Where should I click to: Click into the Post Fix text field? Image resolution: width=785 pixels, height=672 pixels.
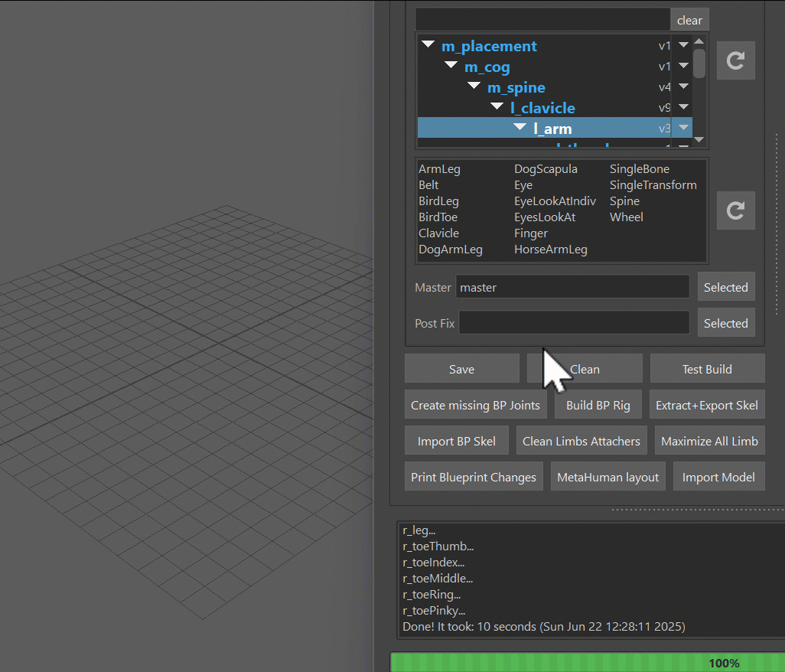click(575, 323)
